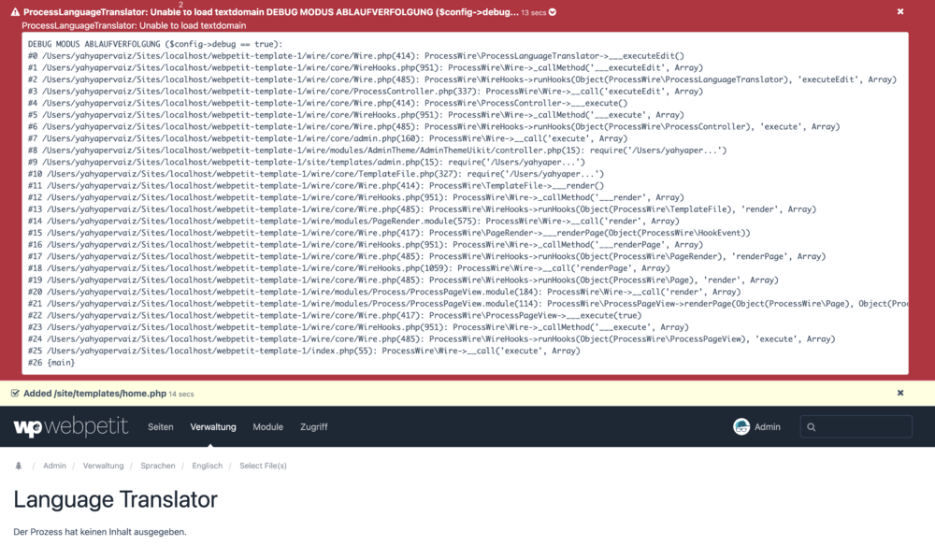This screenshot has width=935, height=560.
Task: Click the webpetit logo
Action: tap(71, 427)
